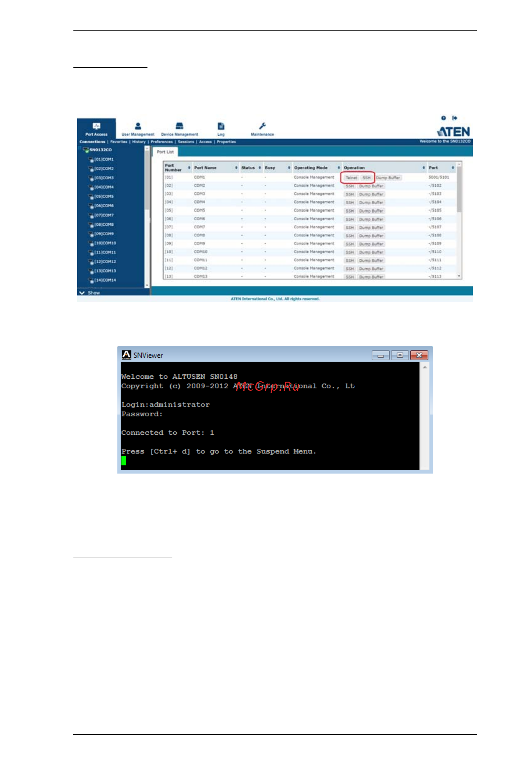Sort by Status column arrow
This screenshot has width=532, height=772.
click(x=260, y=167)
